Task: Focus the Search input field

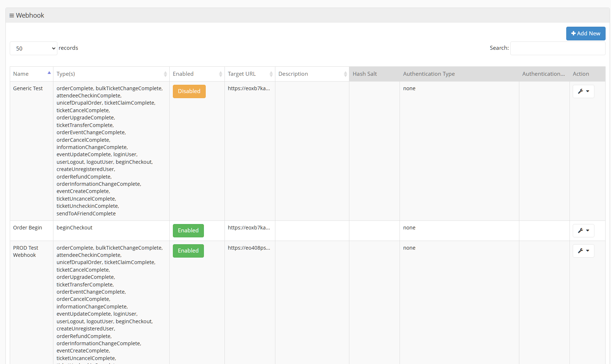Action: pyautogui.click(x=558, y=48)
